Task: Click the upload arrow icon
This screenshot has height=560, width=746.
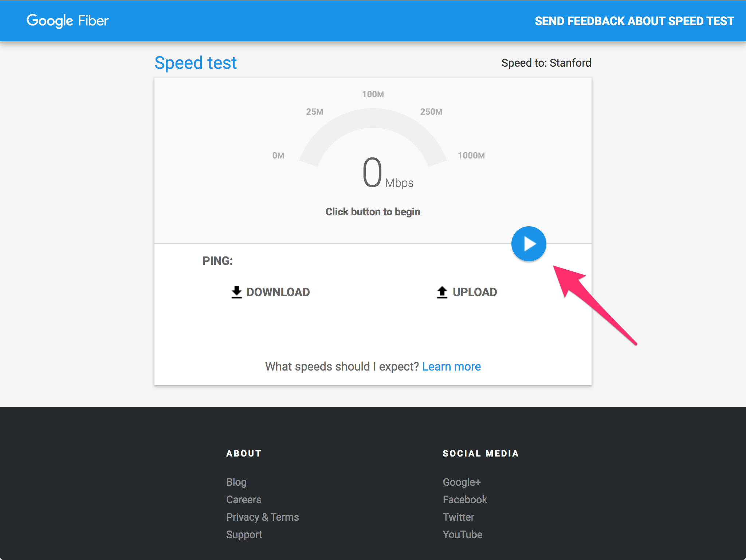Action: pos(442,292)
